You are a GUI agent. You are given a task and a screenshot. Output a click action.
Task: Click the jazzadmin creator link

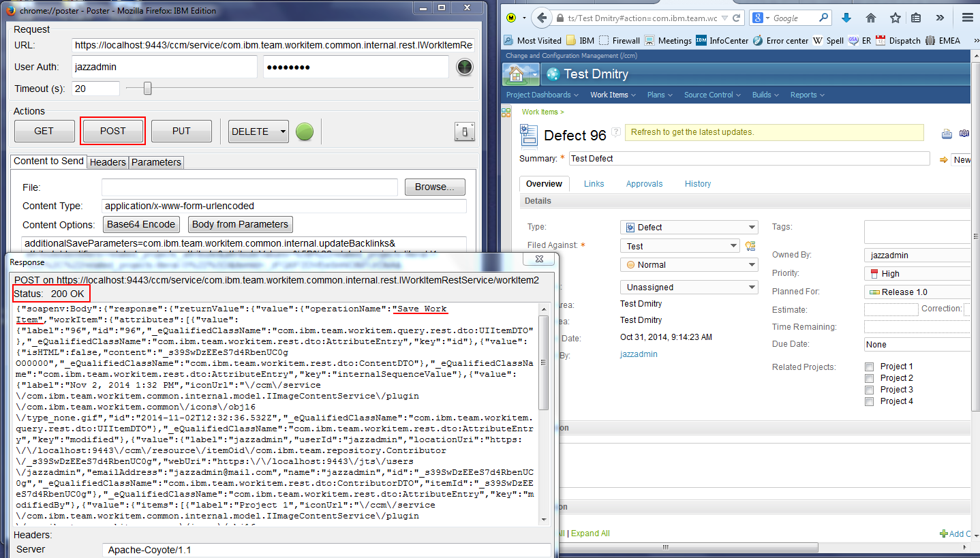coord(639,354)
